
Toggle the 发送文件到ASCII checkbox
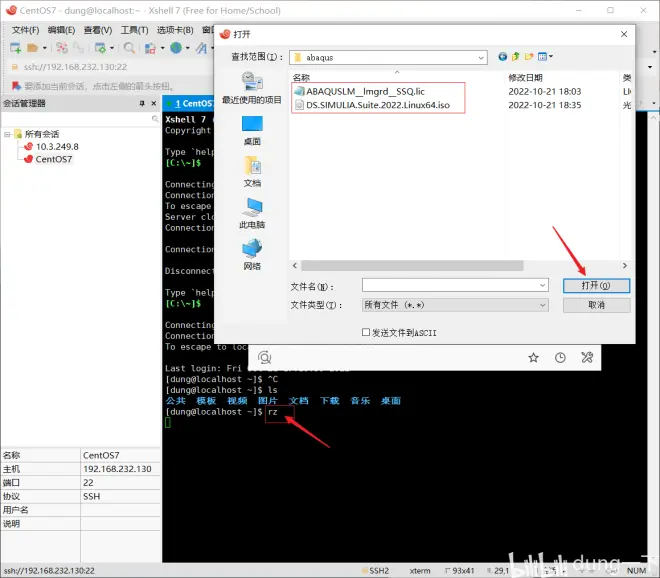(x=366, y=333)
